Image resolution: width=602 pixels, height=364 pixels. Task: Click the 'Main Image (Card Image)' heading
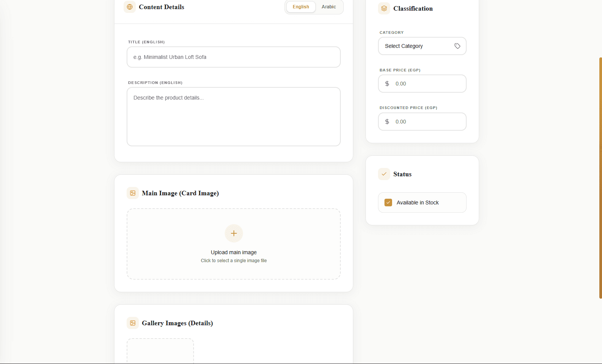pos(180,193)
